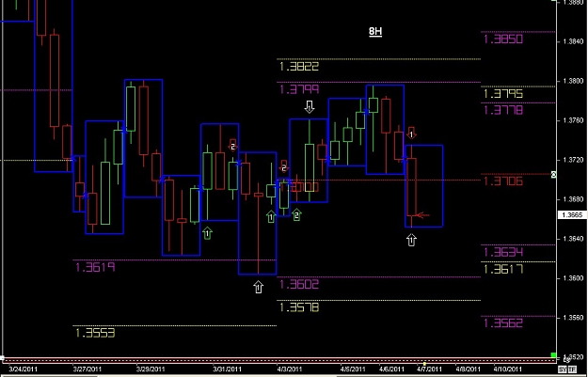Click the green status square indicator
The height and width of the screenshot is (377, 588).
[x=553, y=354]
